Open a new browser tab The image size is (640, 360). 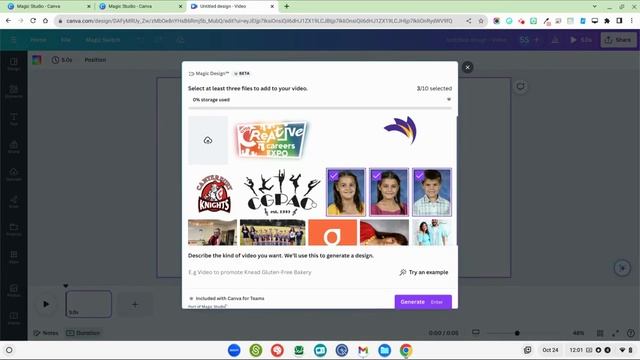coord(287,7)
